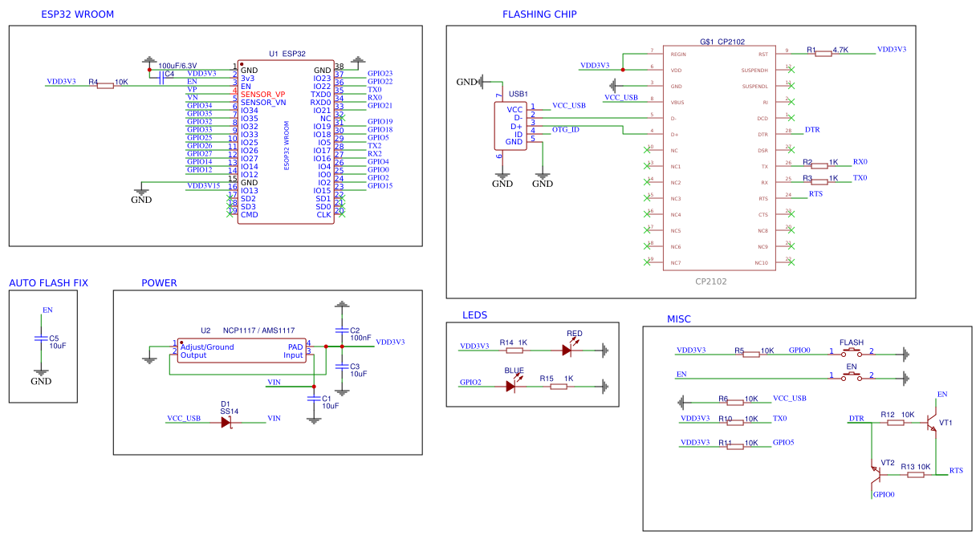Select capacitor C1 symbol in the Power block
The height and width of the screenshot is (539, 980).
313,398
